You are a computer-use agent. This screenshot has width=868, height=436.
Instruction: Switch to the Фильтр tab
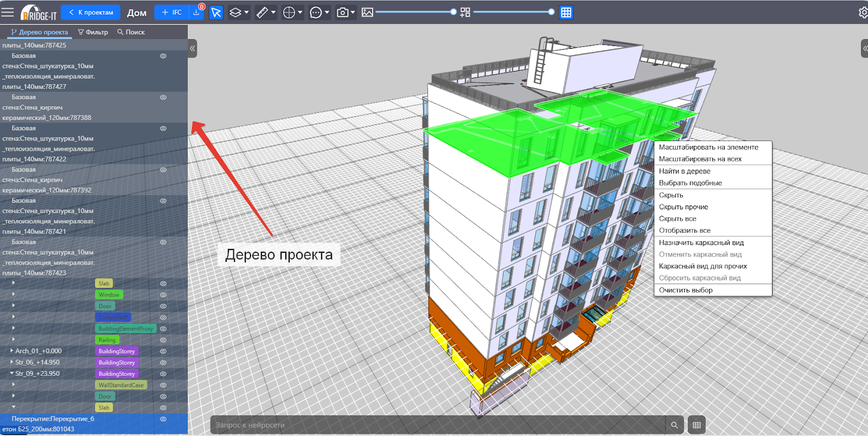(x=93, y=32)
